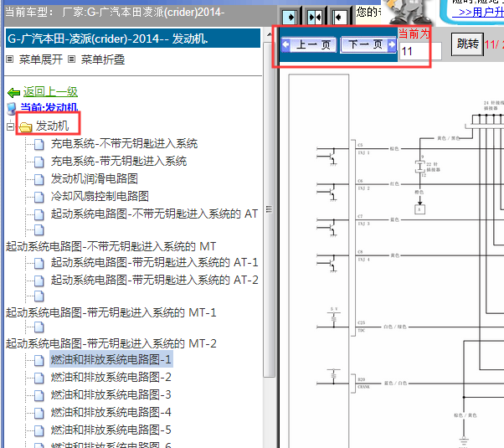Image resolution: width=504 pixels, height=448 pixels.
Task: Click page icon of 燃油和排放系统电路图-1
Action: click(x=39, y=361)
